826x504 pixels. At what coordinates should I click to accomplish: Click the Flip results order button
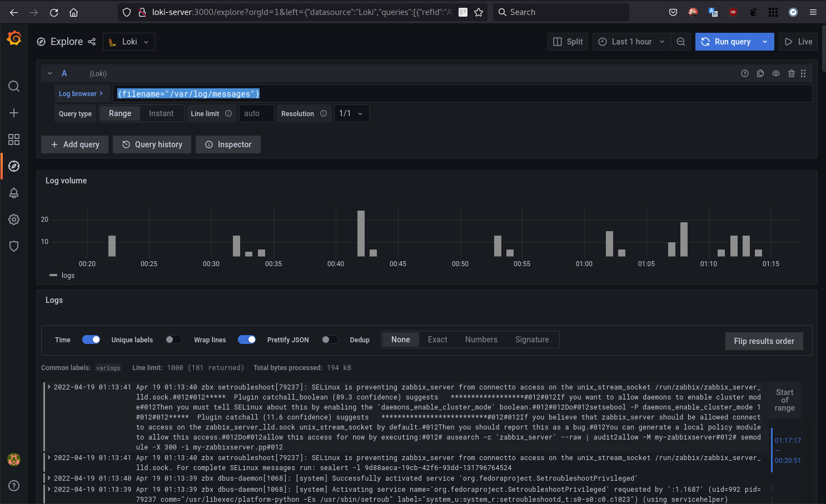(x=764, y=341)
